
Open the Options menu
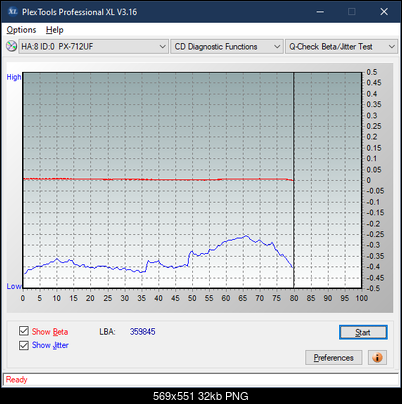coord(21,30)
